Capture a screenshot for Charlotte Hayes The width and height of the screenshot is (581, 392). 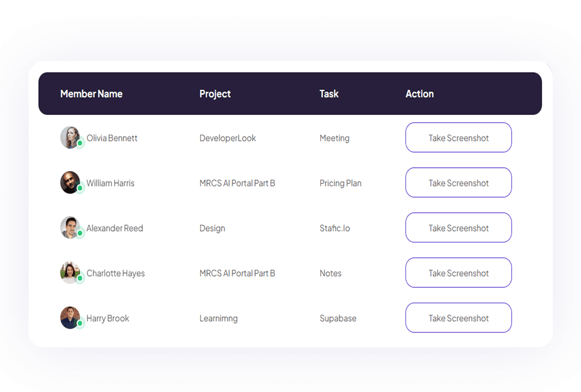[458, 273]
